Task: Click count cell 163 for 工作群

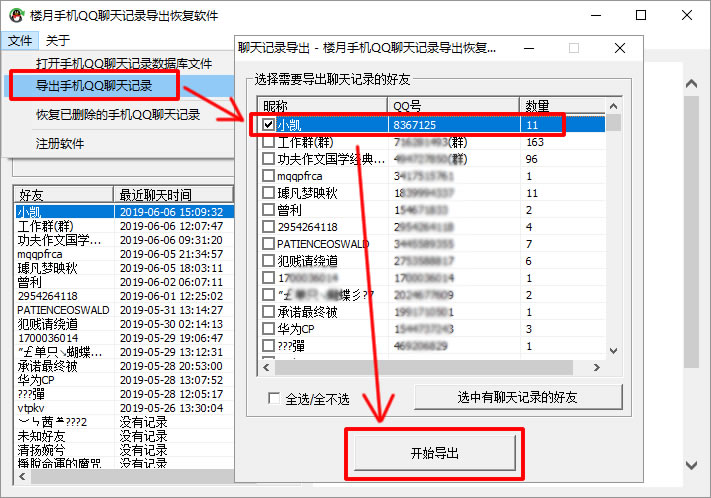Action: 535,142
